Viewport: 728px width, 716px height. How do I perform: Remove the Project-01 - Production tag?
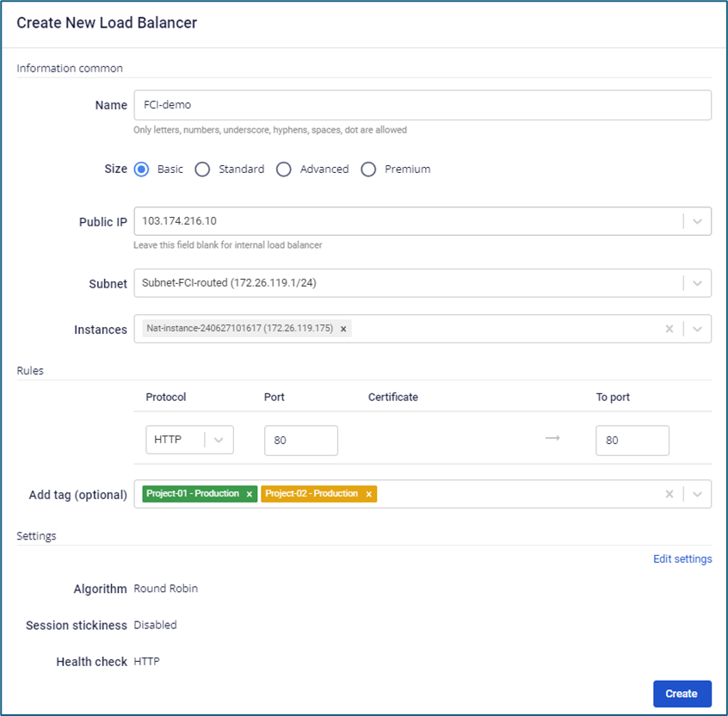250,494
